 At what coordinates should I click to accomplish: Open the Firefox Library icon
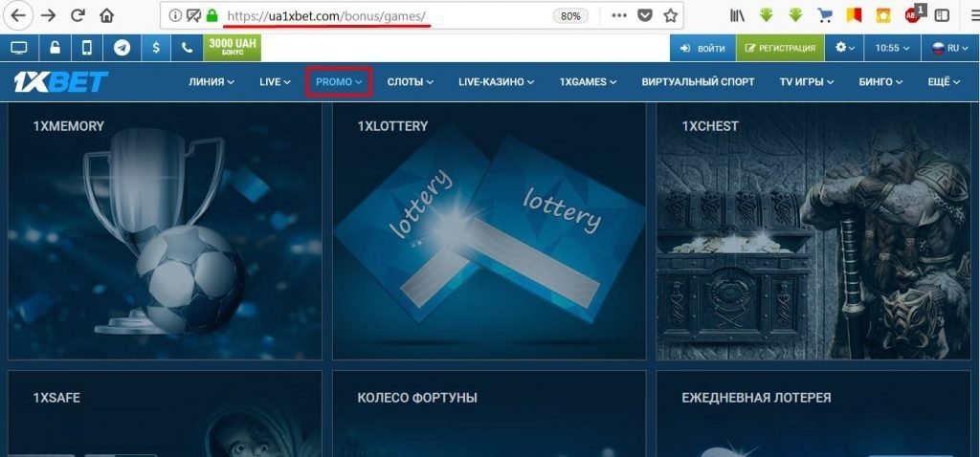click(737, 15)
